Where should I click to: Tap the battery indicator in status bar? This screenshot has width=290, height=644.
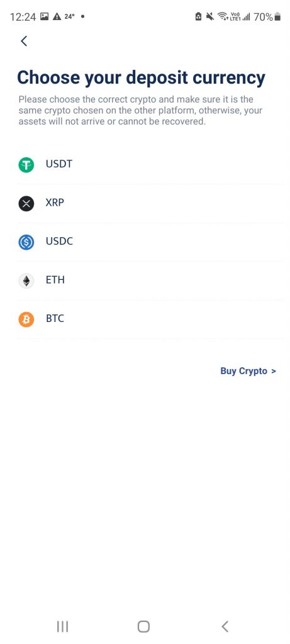[277, 17]
